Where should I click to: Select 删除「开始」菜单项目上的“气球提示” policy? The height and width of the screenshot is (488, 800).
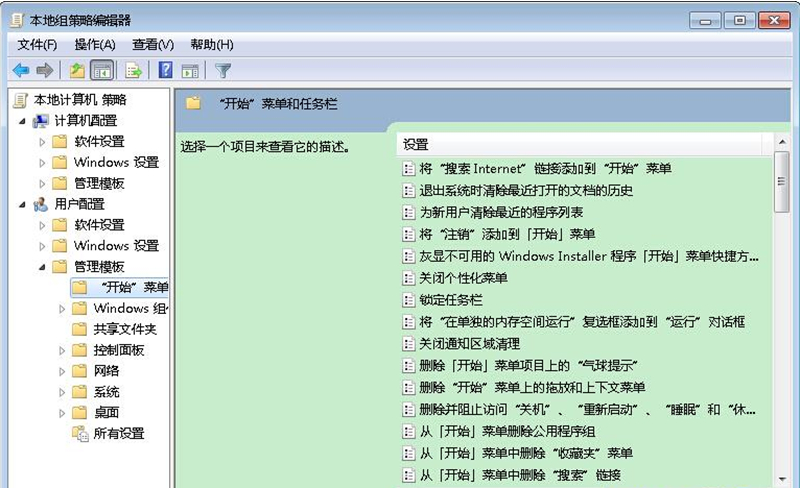tap(528, 366)
